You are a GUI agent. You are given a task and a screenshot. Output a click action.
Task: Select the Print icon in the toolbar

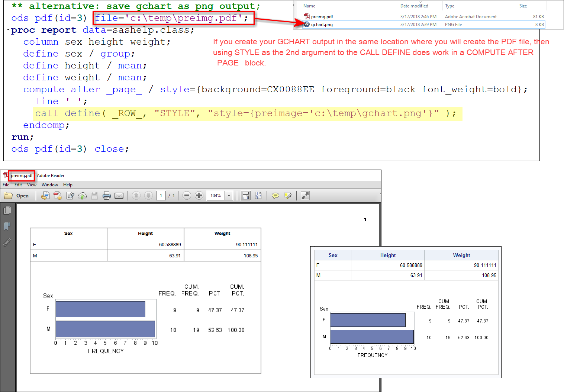click(x=107, y=196)
